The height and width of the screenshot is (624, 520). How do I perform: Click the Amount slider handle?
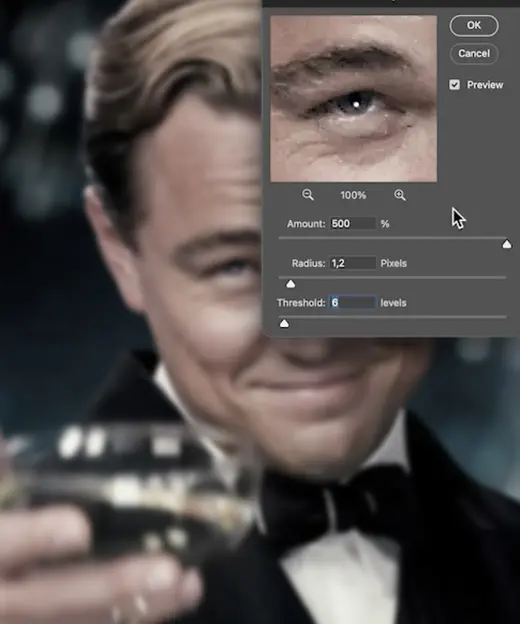pyautogui.click(x=506, y=244)
